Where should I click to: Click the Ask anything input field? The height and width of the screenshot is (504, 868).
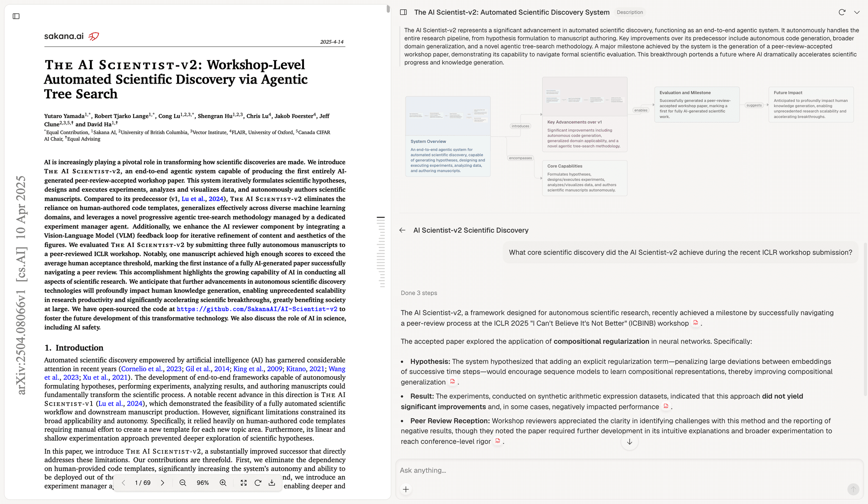629,470
